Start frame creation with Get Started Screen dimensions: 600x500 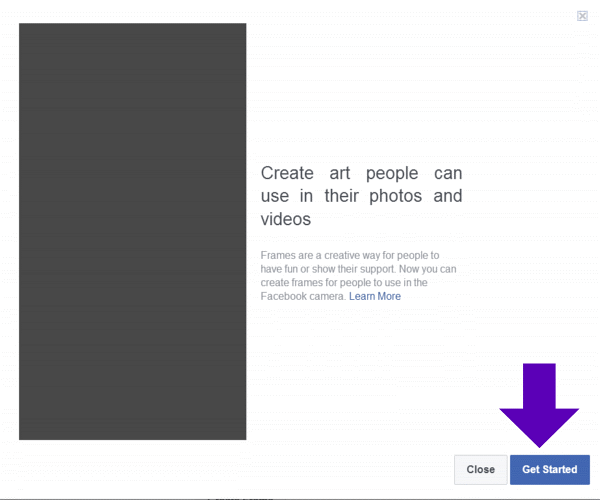549,469
